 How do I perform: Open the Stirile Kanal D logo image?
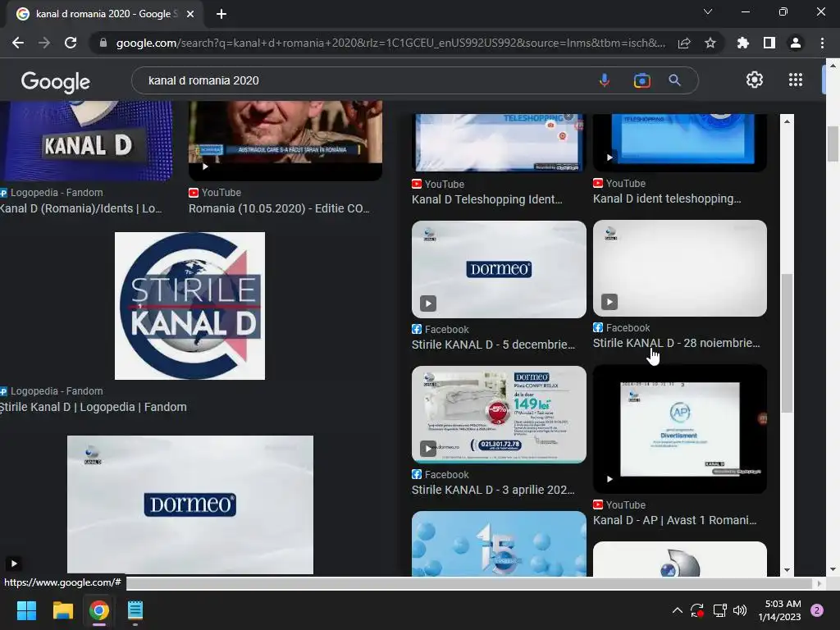[189, 306]
